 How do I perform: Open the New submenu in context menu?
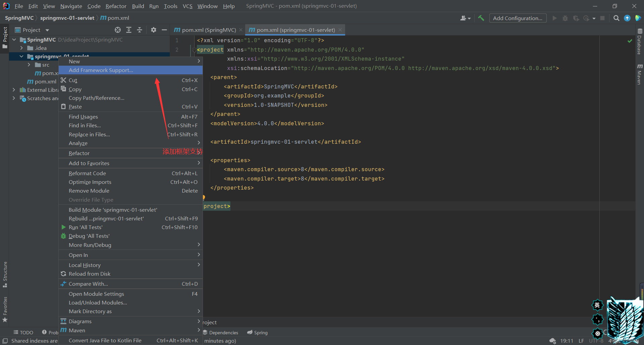(x=131, y=61)
